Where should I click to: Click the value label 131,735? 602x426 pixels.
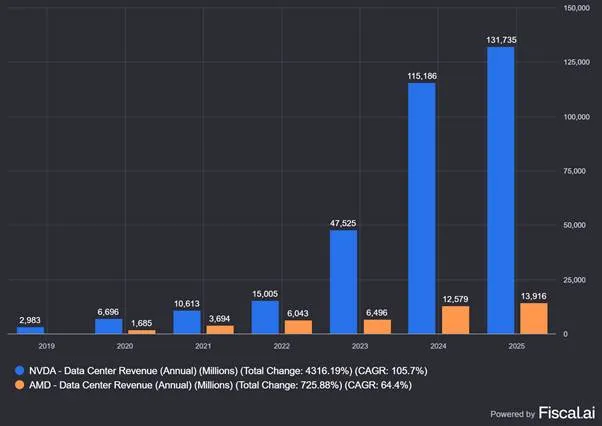tap(501, 40)
